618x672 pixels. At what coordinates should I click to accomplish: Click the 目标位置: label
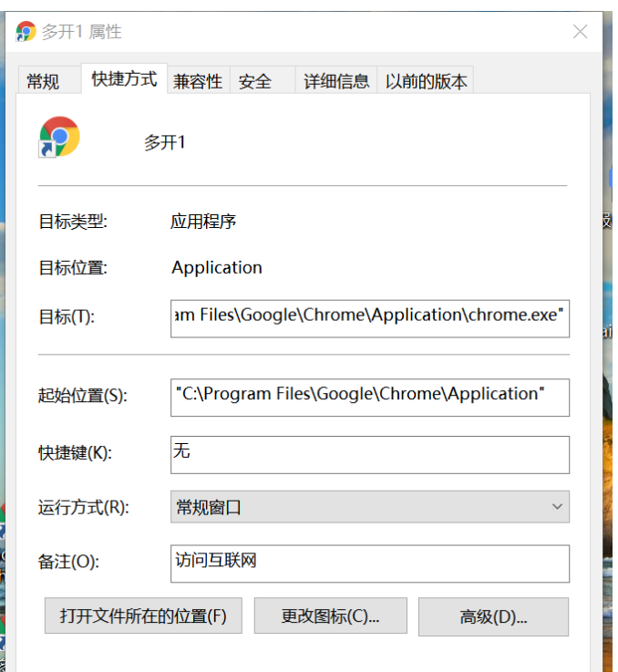pyautogui.click(x=73, y=268)
